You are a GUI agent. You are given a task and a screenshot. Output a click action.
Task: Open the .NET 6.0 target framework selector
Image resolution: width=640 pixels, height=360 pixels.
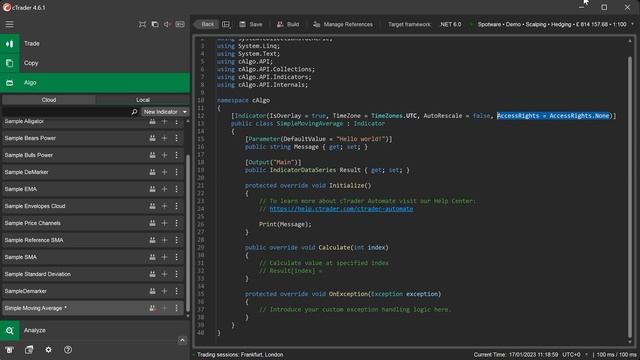[451, 24]
